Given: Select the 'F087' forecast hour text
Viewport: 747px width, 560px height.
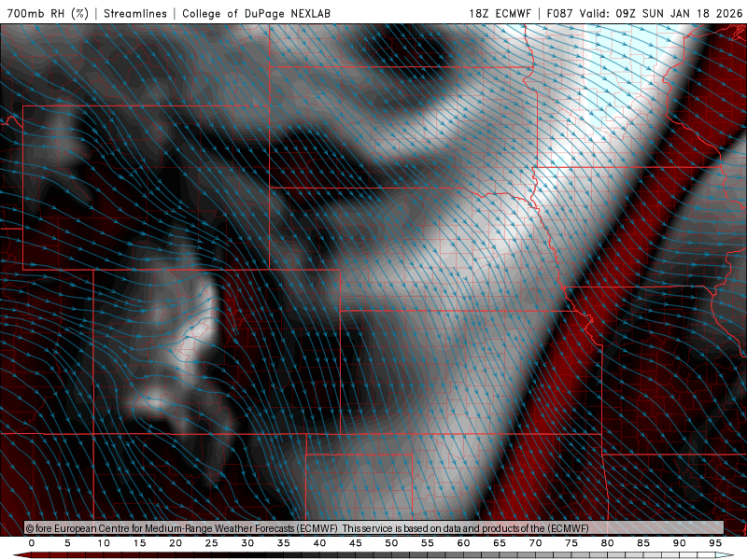Looking at the screenshot, I should 559,13.
